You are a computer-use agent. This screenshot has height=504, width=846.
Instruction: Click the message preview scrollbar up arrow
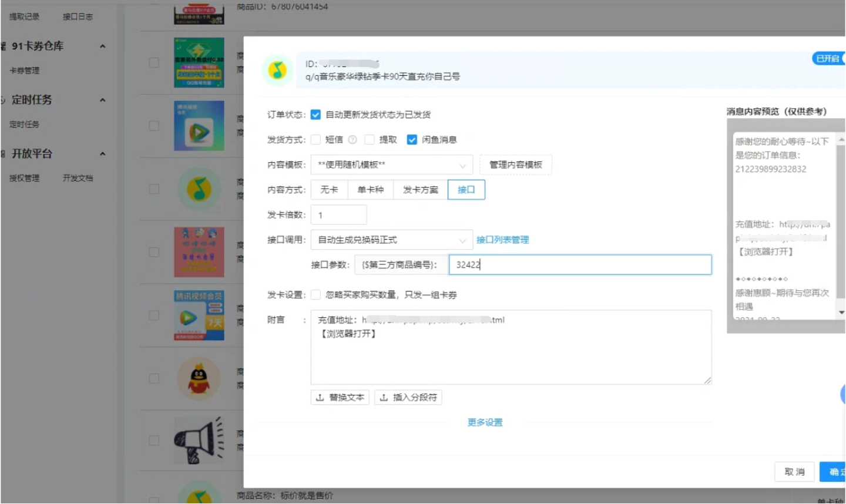pos(841,140)
